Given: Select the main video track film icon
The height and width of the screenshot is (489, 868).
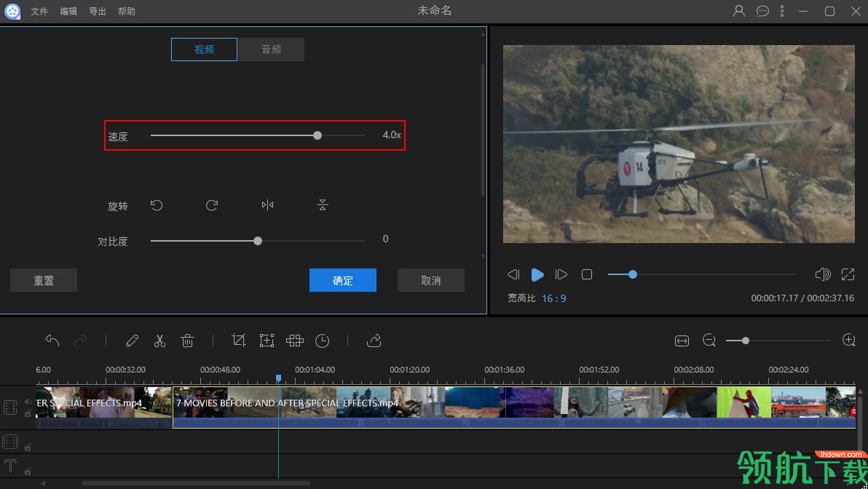Looking at the screenshot, I should (x=10, y=407).
